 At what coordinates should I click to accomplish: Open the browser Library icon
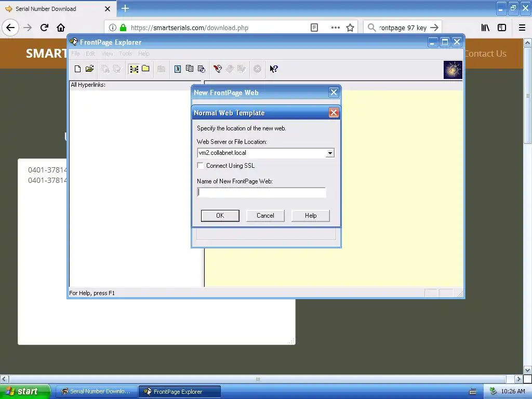click(x=485, y=28)
